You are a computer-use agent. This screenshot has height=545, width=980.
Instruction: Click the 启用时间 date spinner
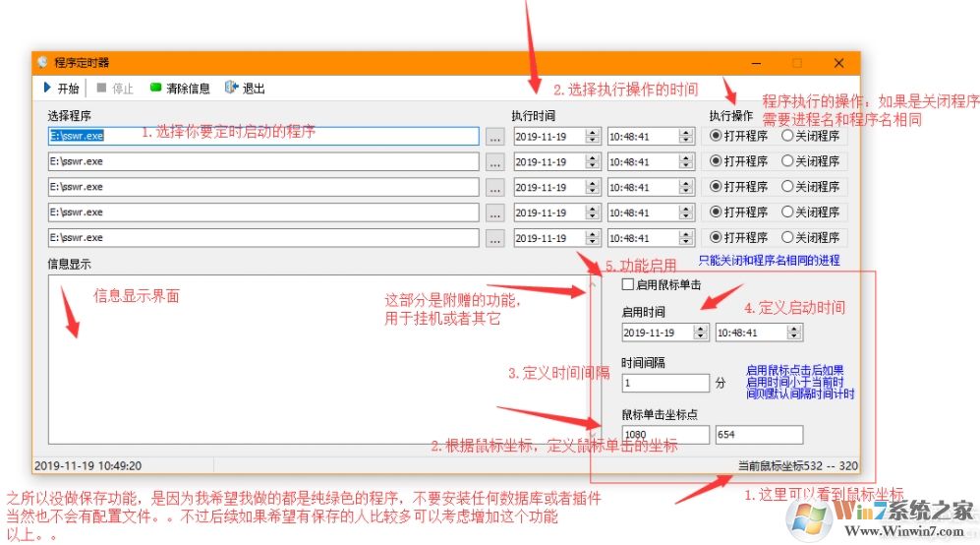click(701, 333)
